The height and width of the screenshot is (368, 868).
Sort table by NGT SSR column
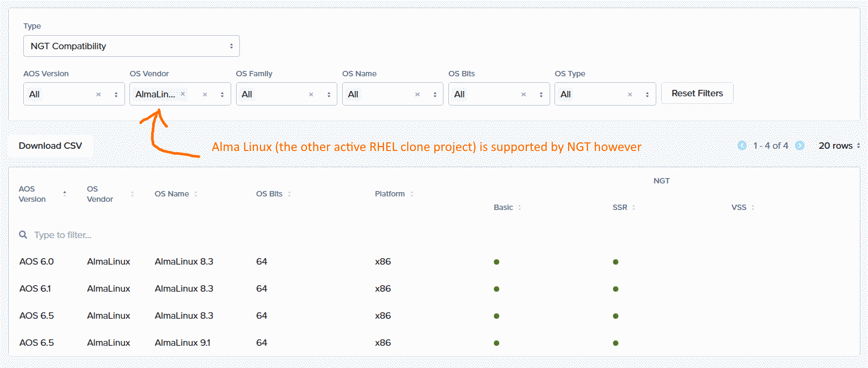point(634,207)
